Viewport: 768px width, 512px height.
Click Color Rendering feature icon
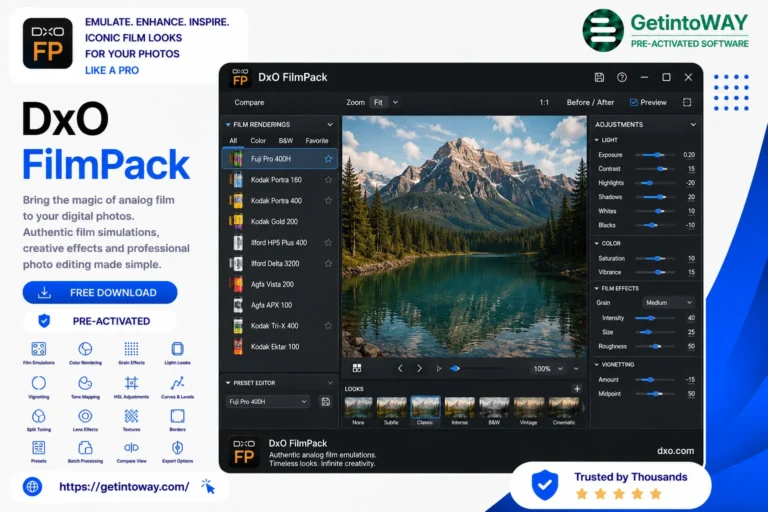pyautogui.click(x=85, y=349)
